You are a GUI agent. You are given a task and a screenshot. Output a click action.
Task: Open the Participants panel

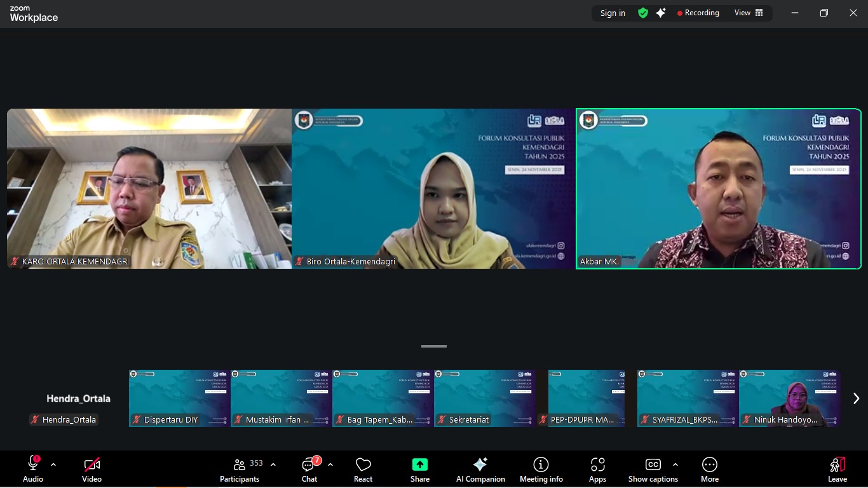tap(240, 470)
